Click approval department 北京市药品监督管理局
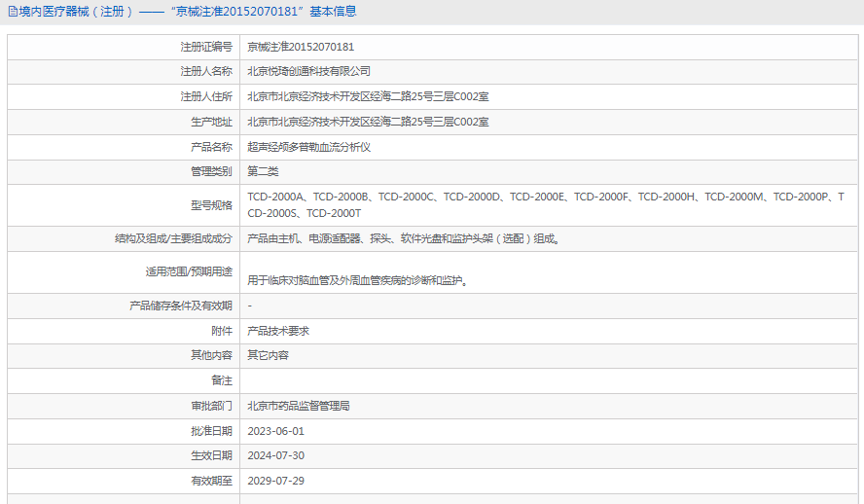Image resolution: width=864 pixels, height=504 pixels. [299, 406]
